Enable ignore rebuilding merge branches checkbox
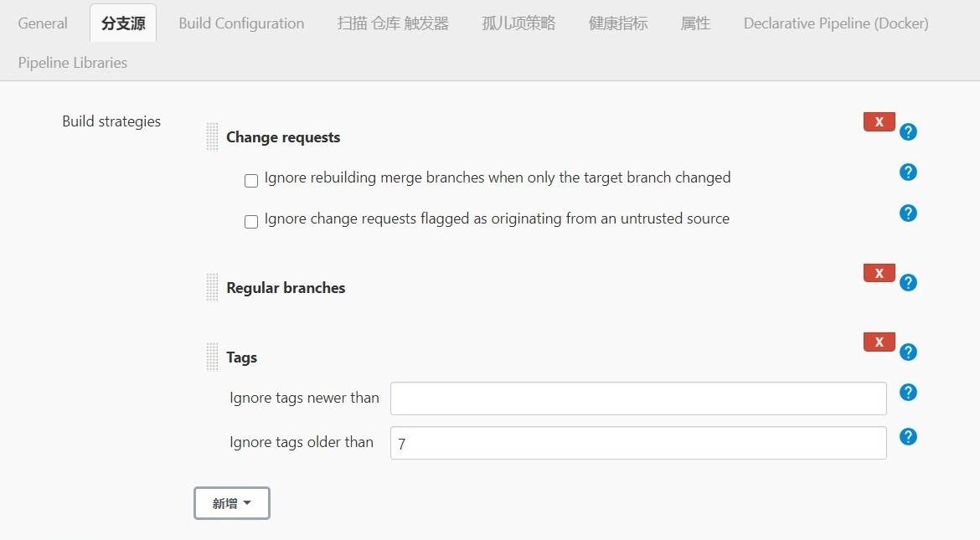This screenshot has width=980, height=540. pyautogui.click(x=251, y=181)
